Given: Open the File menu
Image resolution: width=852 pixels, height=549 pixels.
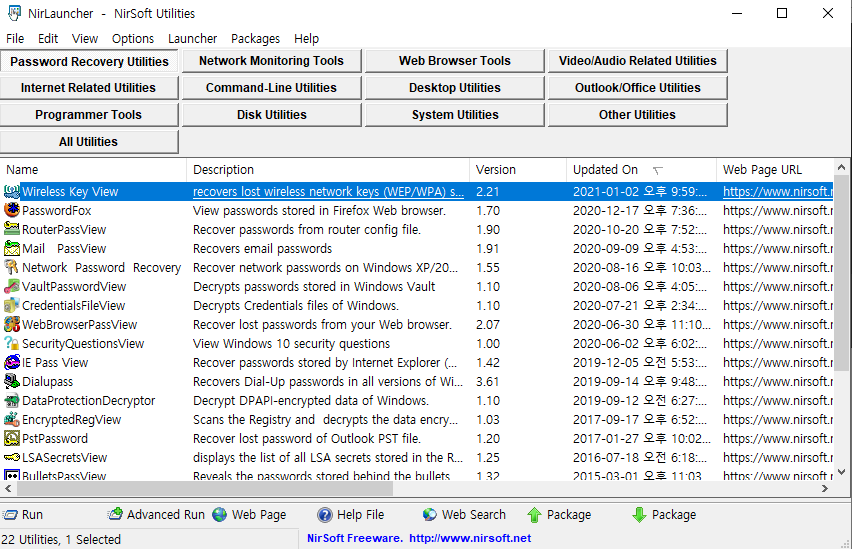Looking at the screenshot, I should pyautogui.click(x=15, y=39).
